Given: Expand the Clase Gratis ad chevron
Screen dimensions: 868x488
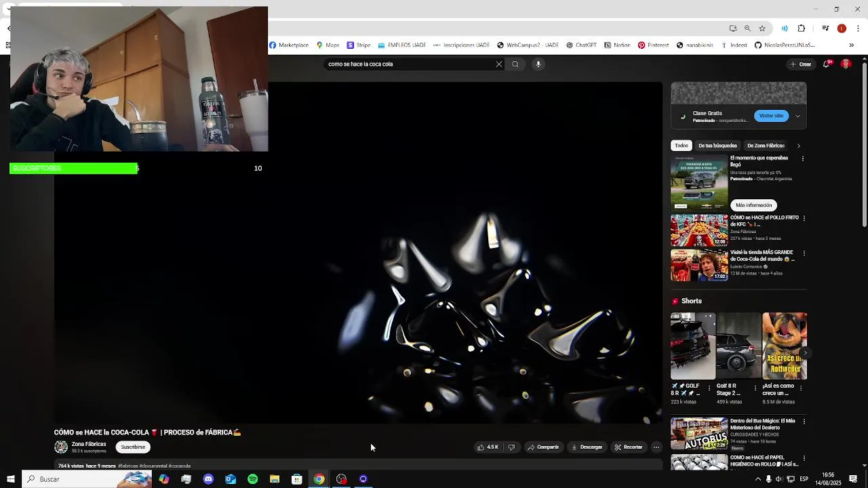Looking at the screenshot, I should pos(797,116).
